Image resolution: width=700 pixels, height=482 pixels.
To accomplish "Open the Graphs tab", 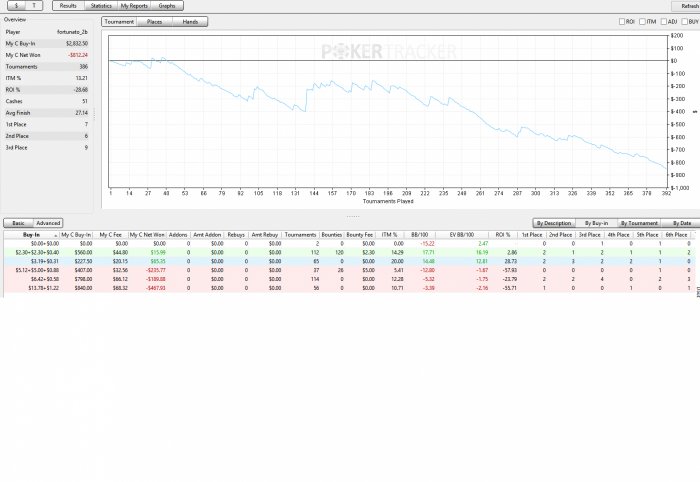I will (x=168, y=6).
